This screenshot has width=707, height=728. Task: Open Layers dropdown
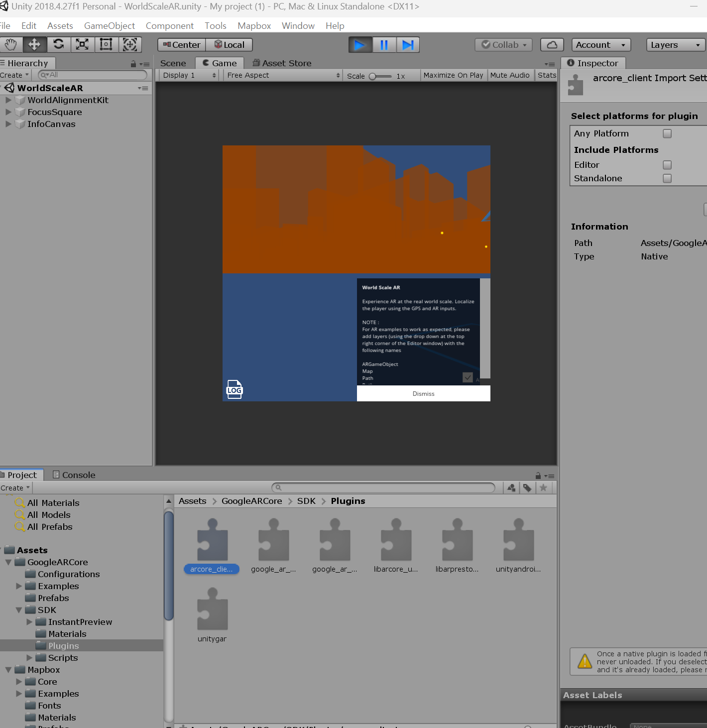coord(676,45)
